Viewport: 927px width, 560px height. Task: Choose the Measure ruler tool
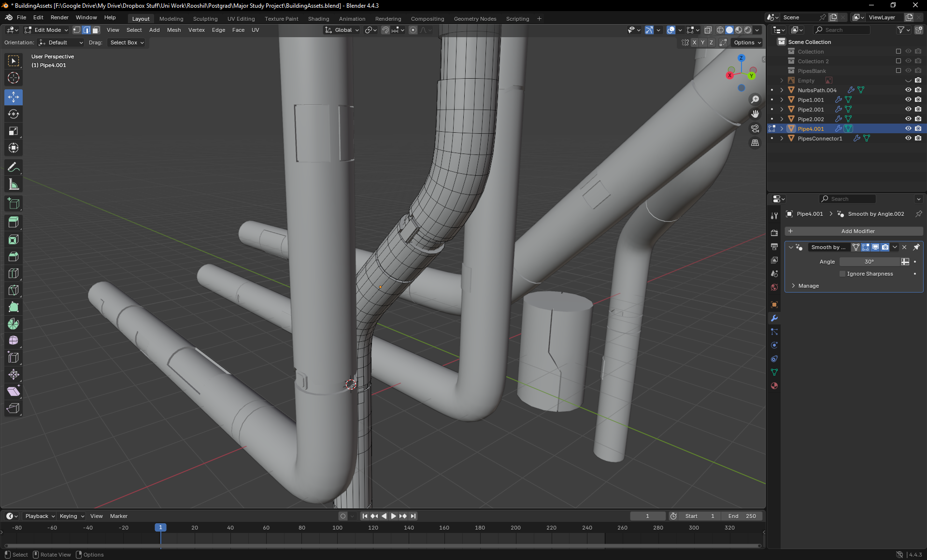14,184
